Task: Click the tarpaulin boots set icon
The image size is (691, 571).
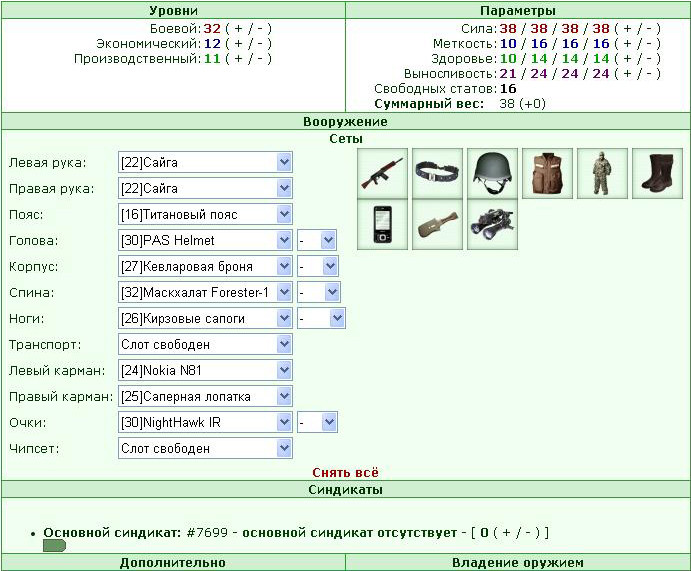Action: click(x=658, y=174)
